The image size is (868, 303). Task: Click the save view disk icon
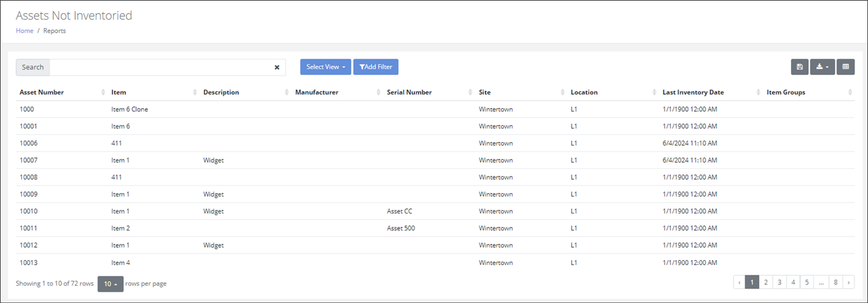[x=800, y=67]
